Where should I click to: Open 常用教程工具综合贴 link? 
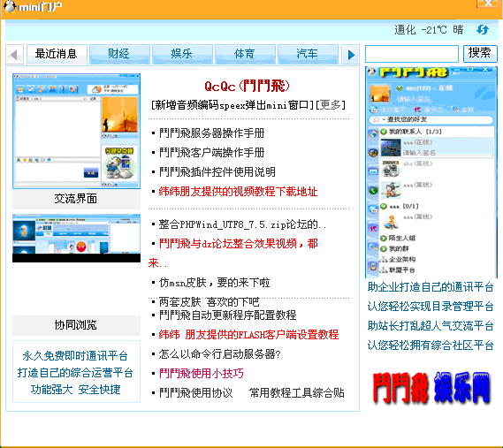click(x=296, y=393)
